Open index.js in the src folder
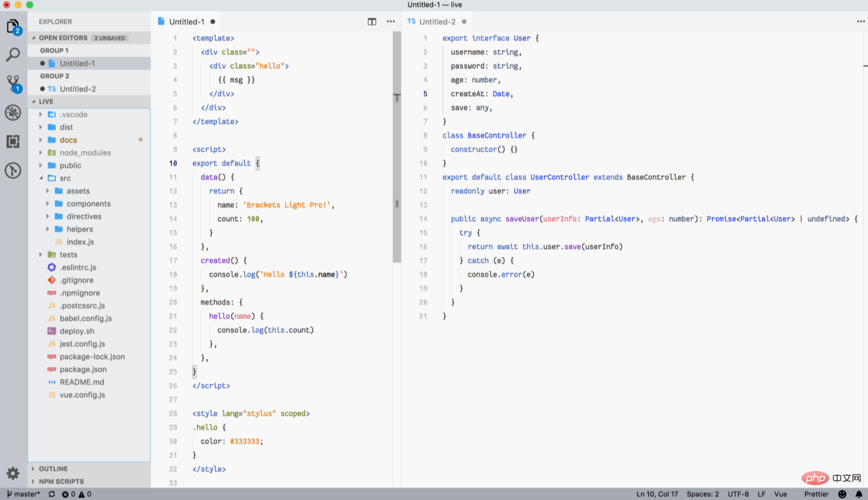This screenshot has height=500, width=868. [x=89, y=242]
